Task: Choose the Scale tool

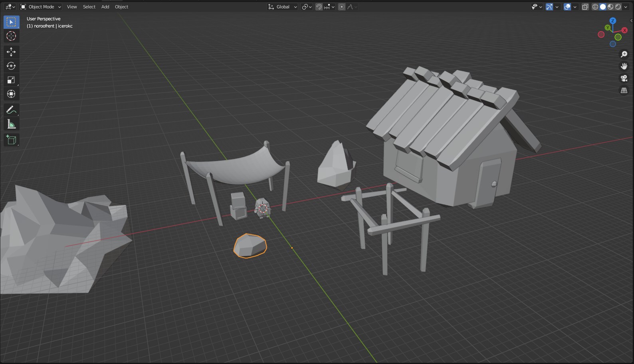Action: (11, 80)
